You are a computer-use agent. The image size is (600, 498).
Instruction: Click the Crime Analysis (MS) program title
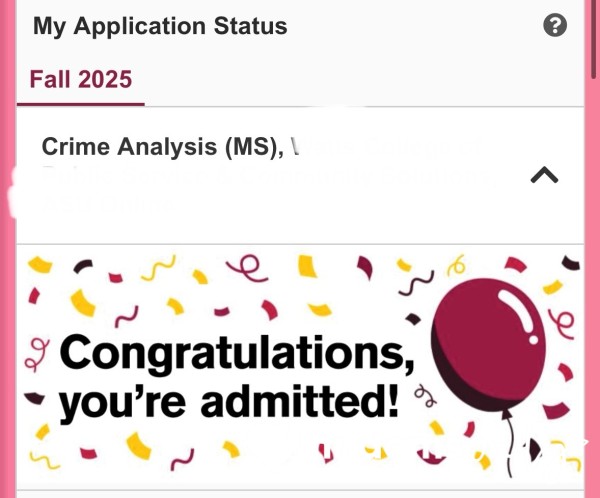(163, 147)
